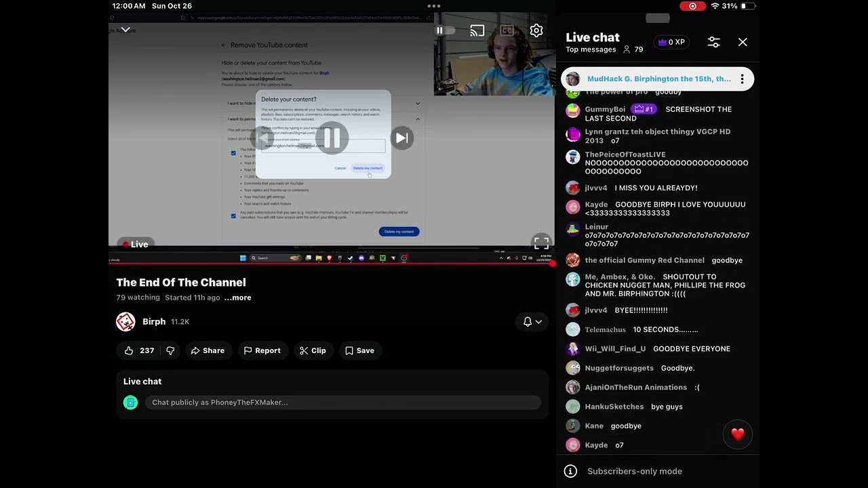Jump to Live indicator
868x488 pixels.
135,244
